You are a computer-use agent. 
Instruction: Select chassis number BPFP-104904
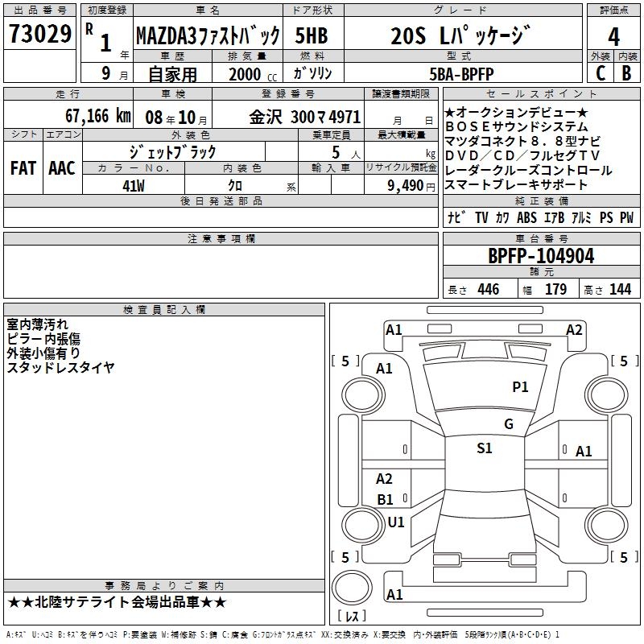541,256
